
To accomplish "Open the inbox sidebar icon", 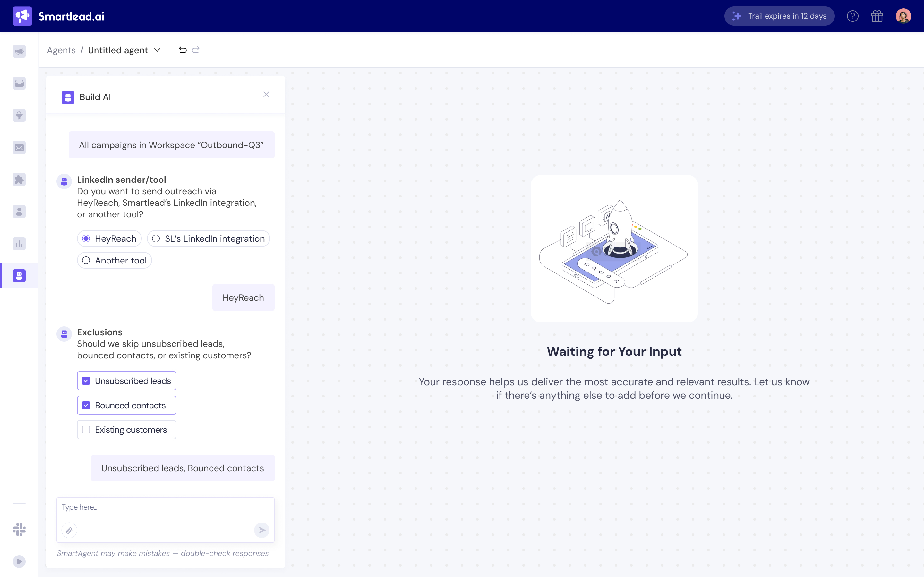I will [19, 83].
